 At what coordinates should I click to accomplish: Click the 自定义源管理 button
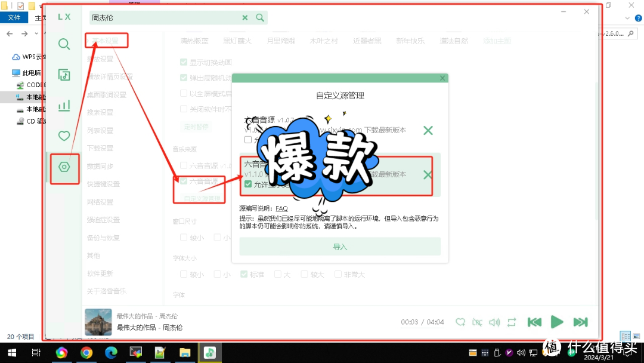tap(202, 199)
